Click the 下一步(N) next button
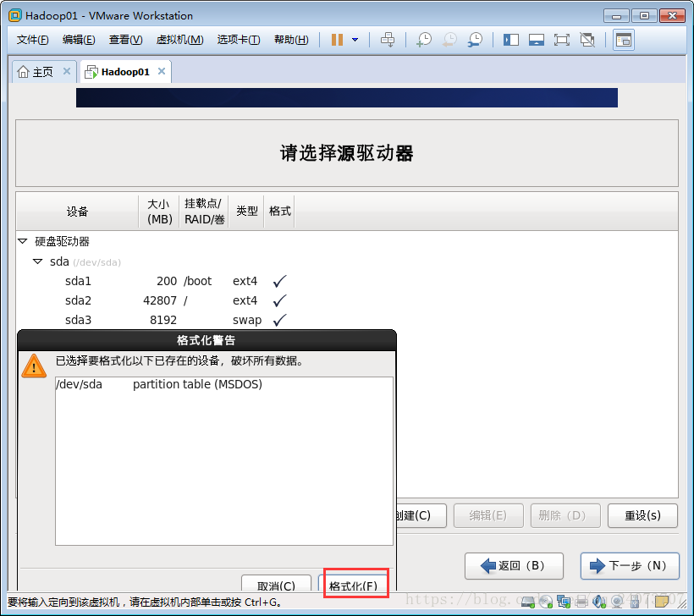 [x=630, y=565]
